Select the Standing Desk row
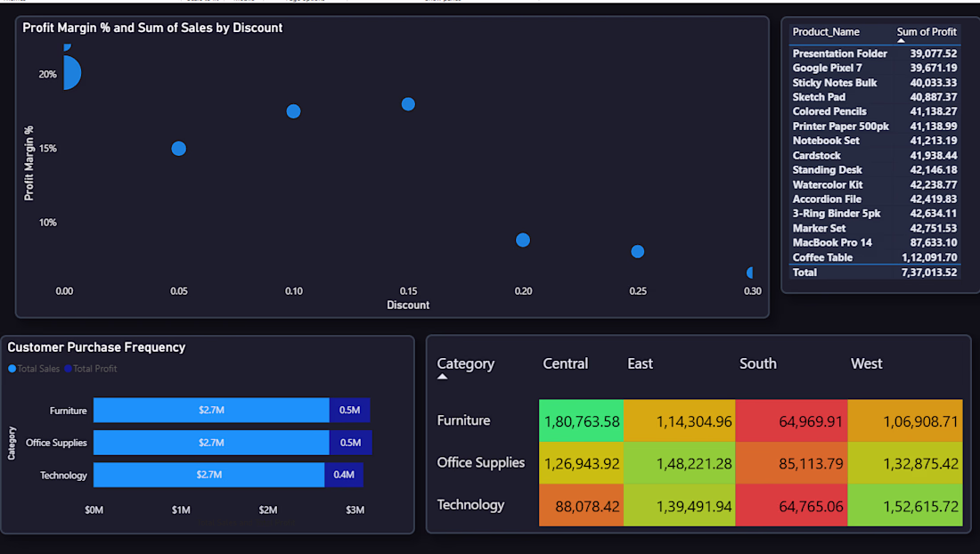 (874, 170)
